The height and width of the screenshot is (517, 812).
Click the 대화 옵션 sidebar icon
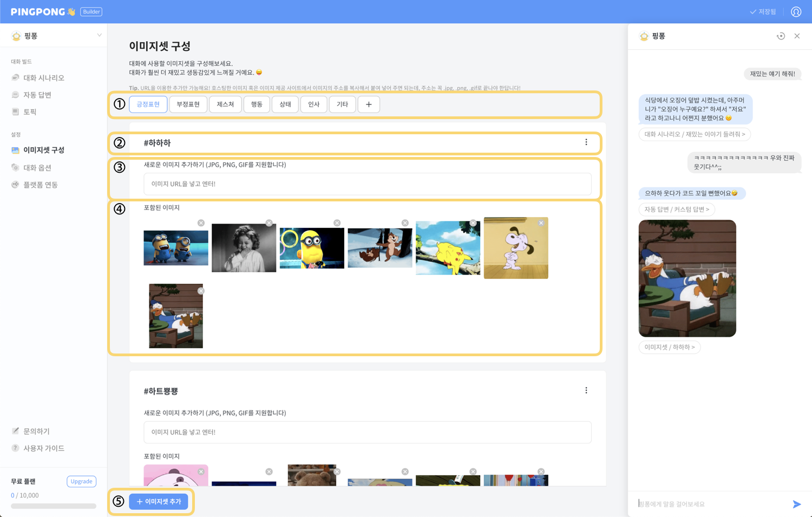15,167
